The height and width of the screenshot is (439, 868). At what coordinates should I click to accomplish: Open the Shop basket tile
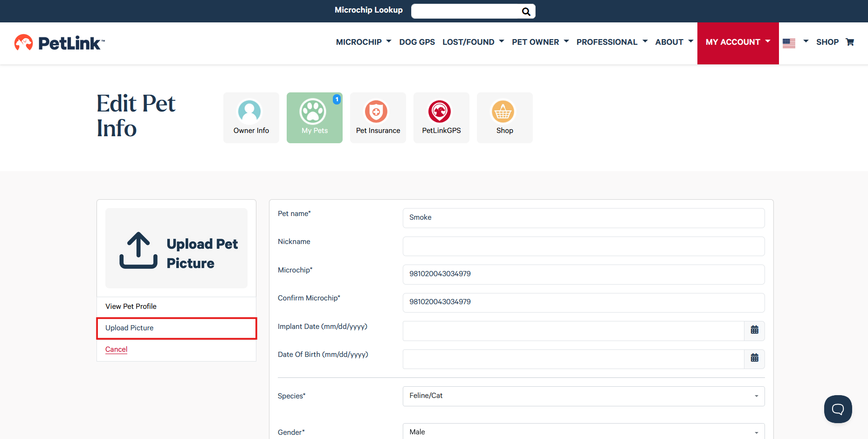[505, 118]
